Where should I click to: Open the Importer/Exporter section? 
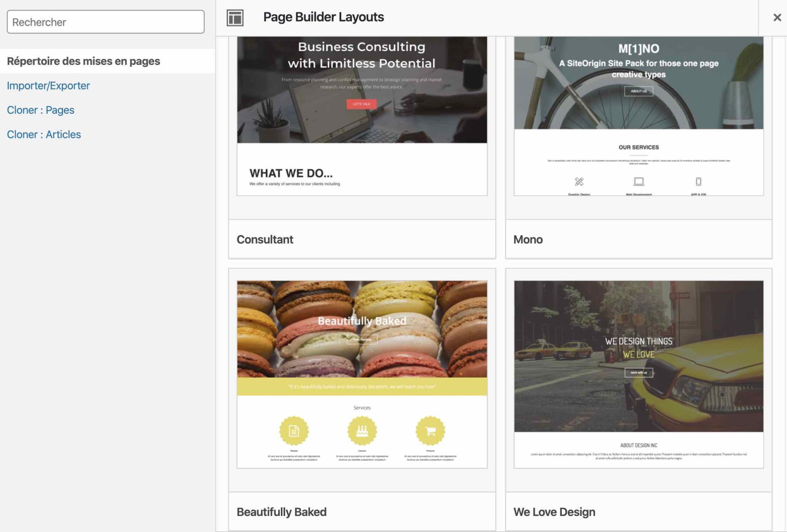(x=48, y=86)
